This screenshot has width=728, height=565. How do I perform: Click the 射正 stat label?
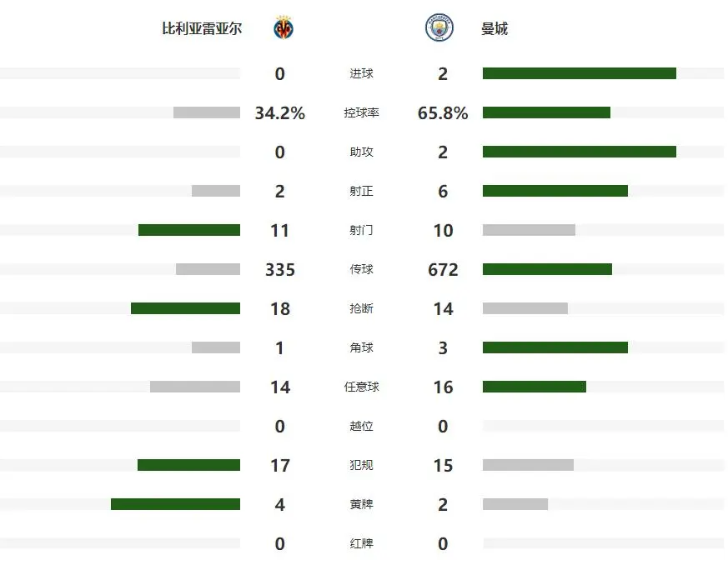point(361,191)
